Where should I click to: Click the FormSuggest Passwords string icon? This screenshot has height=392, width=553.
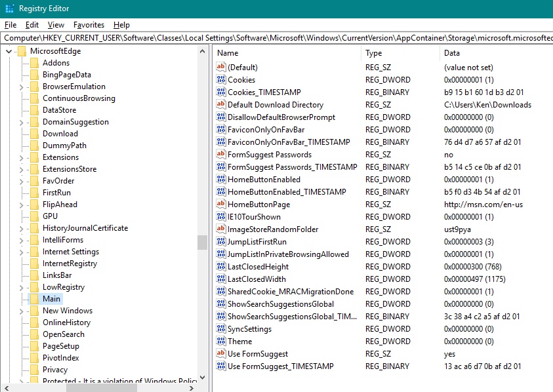point(221,154)
